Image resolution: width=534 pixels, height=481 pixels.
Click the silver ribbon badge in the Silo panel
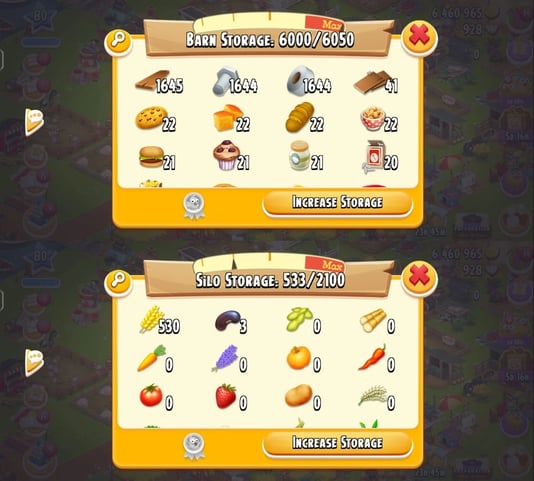tap(194, 447)
